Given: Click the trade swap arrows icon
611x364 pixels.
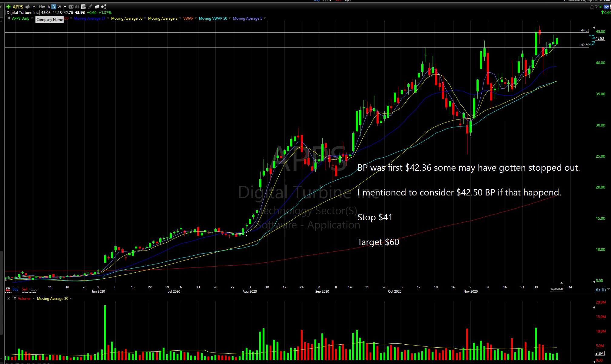Looking at the screenshot, I should click(x=8, y=289).
